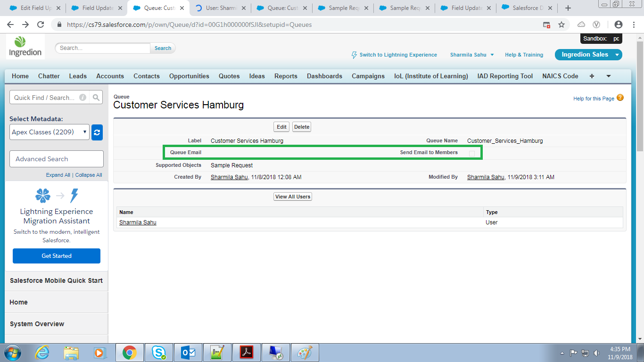644x362 pixels.
Task: Go to the Opportunities tab
Action: tap(190, 76)
